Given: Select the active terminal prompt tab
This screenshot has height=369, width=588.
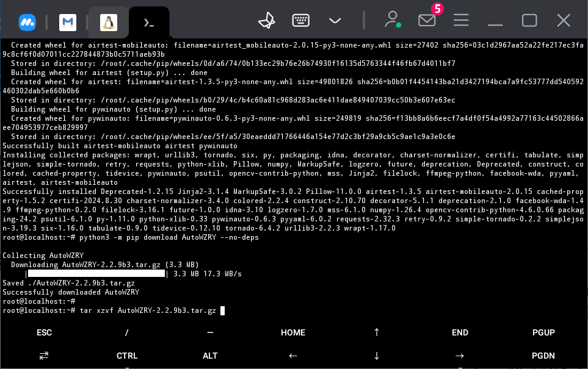Looking at the screenshot, I should 148,23.
